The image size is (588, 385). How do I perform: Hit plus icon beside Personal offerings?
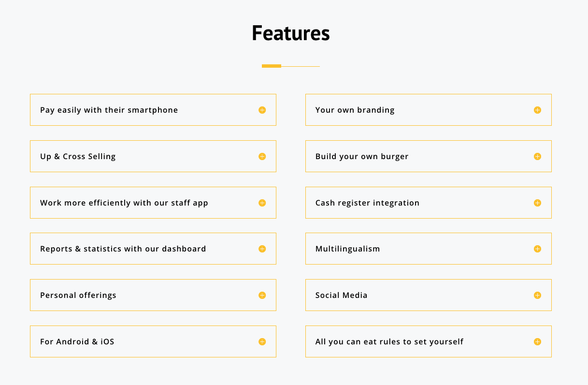[x=262, y=296]
